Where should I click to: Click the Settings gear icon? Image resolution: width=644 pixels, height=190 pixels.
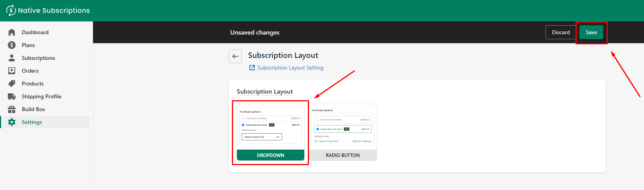click(x=12, y=122)
